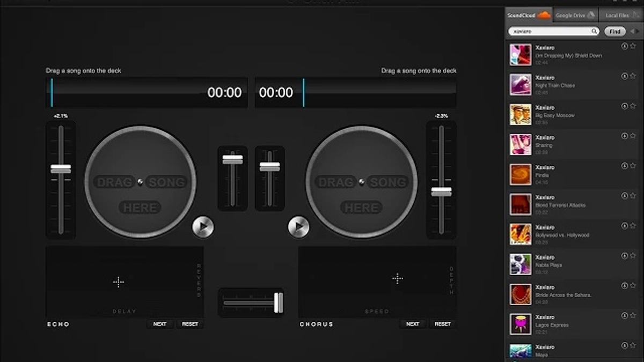Click the left channel volume fader
644x362 pixels.
point(232,159)
